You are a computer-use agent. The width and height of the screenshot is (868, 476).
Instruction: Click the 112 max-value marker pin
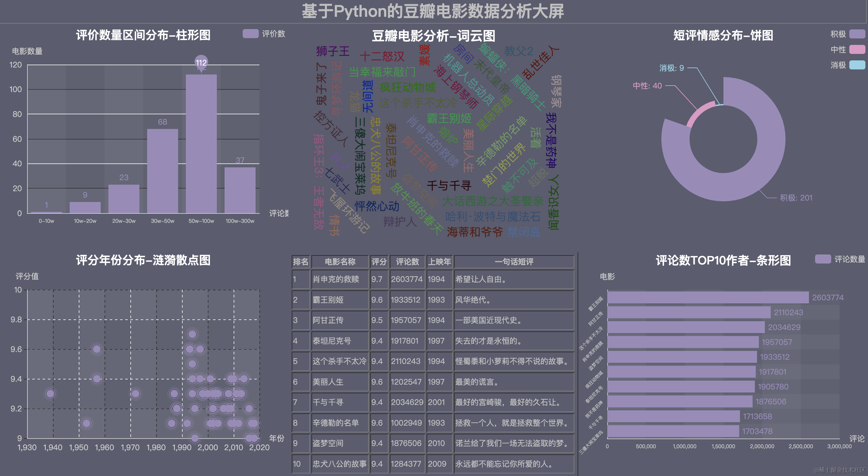(x=201, y=62)
